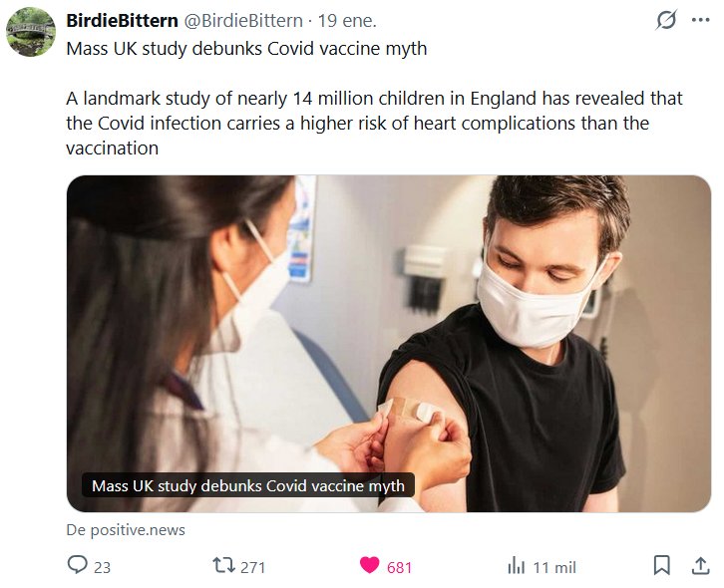
Task: Click the @BirdieBittern handle
Action: [242, 21]
